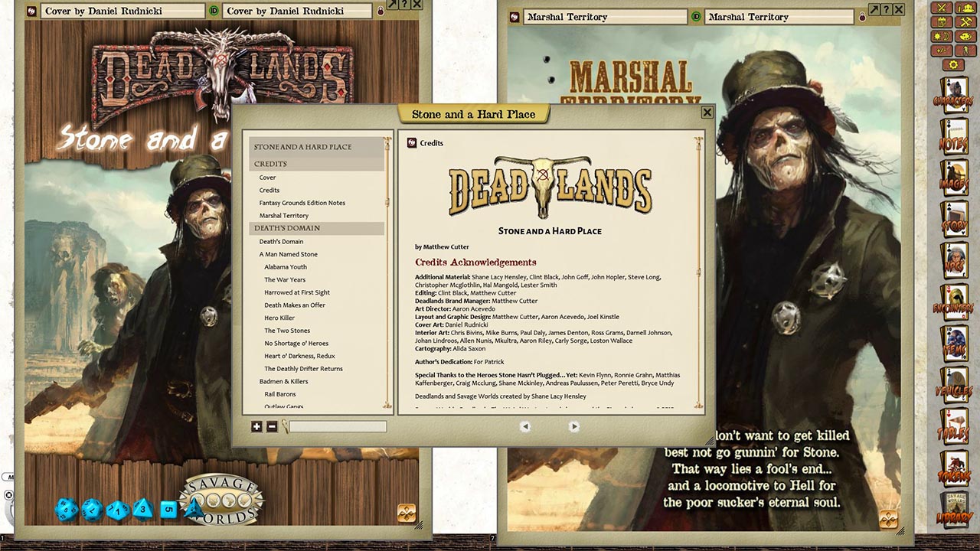
Task: Open the Alabama Youth page
Action: (286, 267)
